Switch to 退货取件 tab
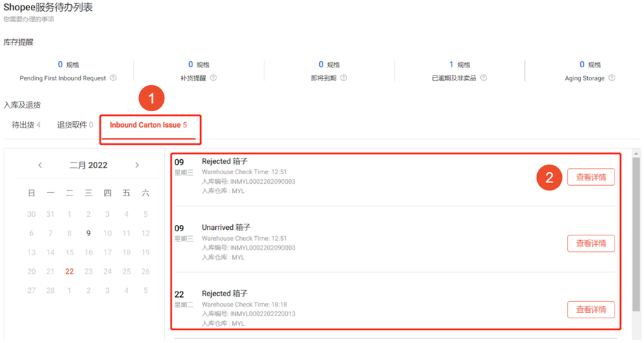This screenshot has height=343, width=644. 75,125
